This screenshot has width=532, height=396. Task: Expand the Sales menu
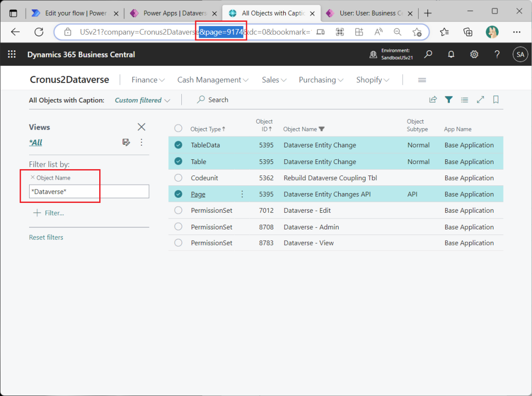point(274,80)
